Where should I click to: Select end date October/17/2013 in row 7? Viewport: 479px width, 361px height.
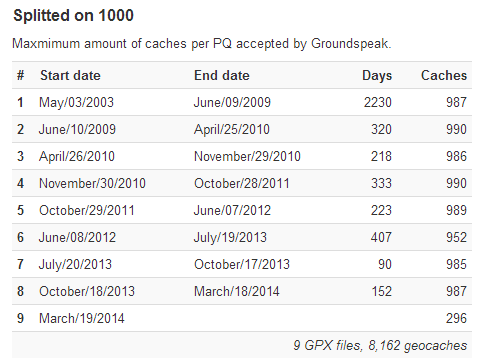(242, 264)
